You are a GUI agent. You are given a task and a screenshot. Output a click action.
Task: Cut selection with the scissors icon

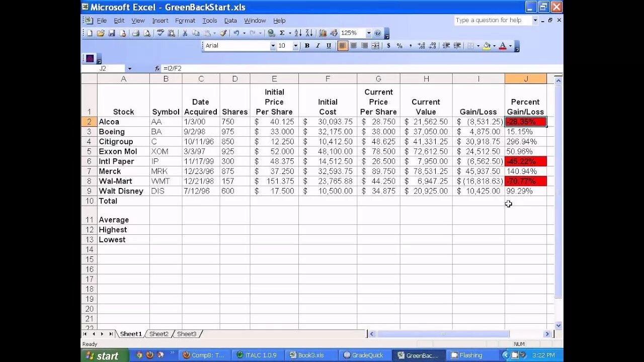tap(185, 33)
